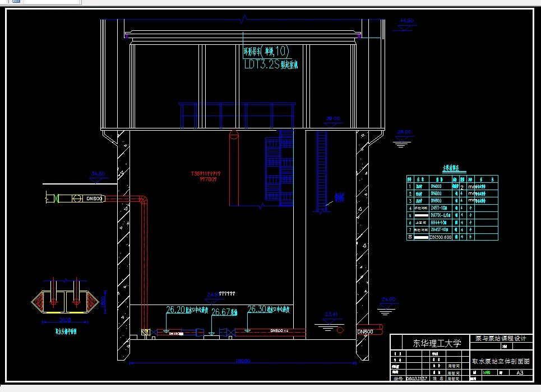Select the 23.41 water level label
This screenshot has width=541, height=392.
[331, 315]
